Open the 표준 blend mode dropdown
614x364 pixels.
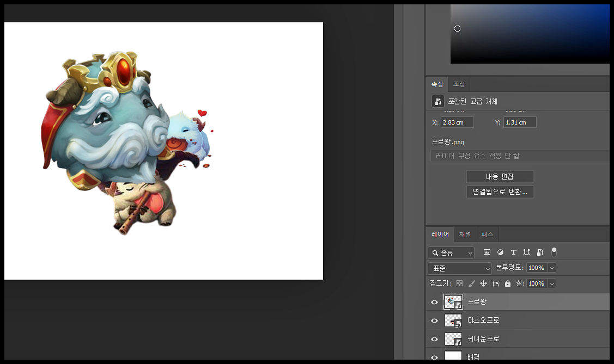point(460,268)
